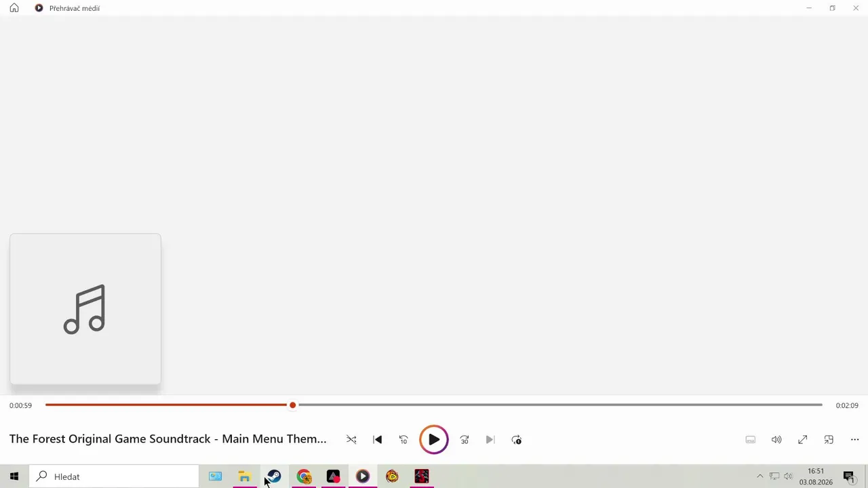The height and width of the screenshot is (488, 868).
Task: Show hidden system tray icons
Action: point(759,476)
